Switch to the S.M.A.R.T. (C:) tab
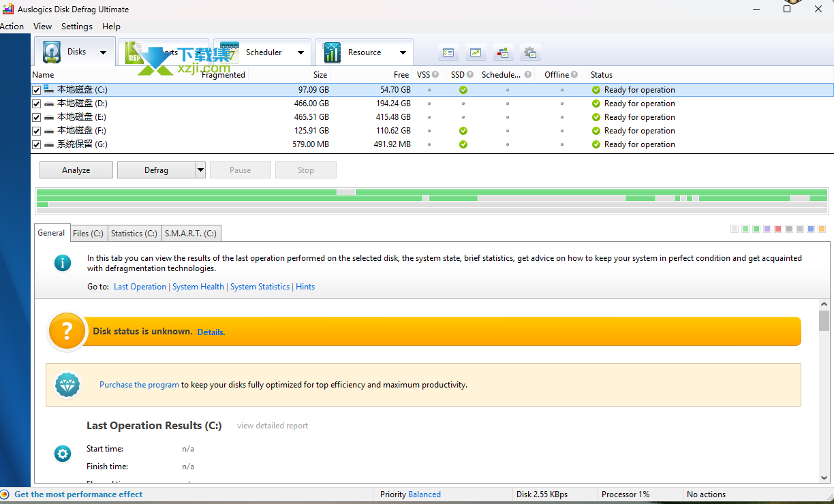 (x=191, y=233)
